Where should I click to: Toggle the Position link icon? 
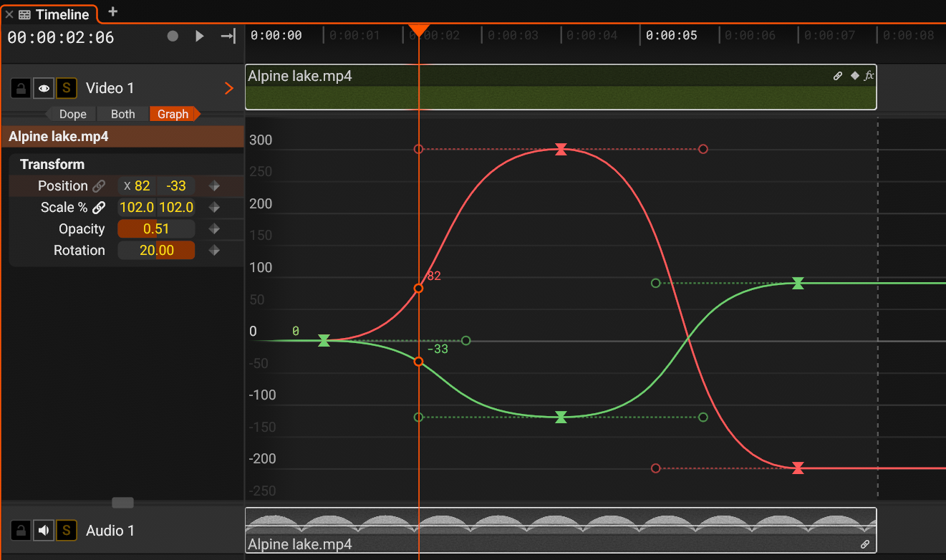click(x=99, y=186)
